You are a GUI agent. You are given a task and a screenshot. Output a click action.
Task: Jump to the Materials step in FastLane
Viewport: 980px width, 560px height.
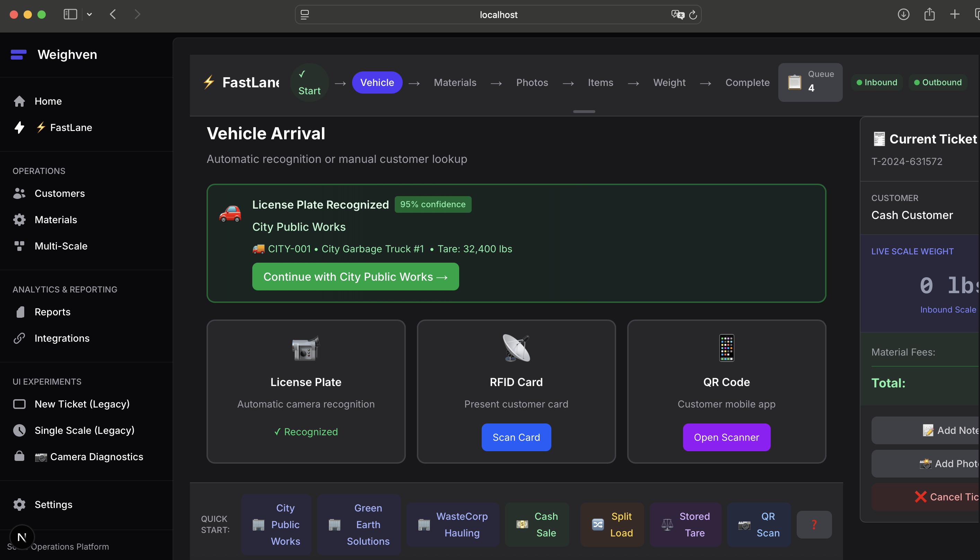click(455, 82)
